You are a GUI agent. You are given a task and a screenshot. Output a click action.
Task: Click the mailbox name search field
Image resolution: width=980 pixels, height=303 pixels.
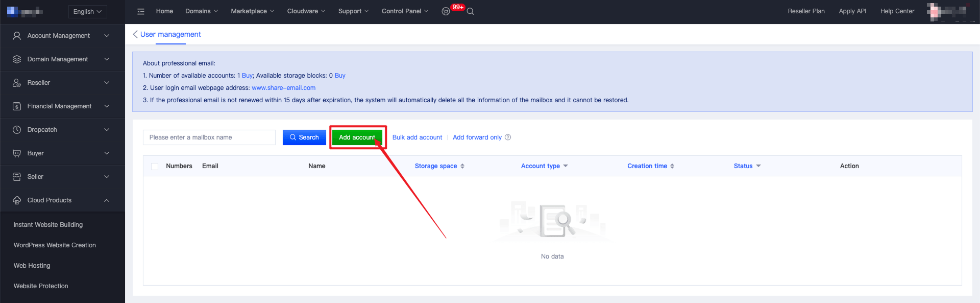(209, 137)
